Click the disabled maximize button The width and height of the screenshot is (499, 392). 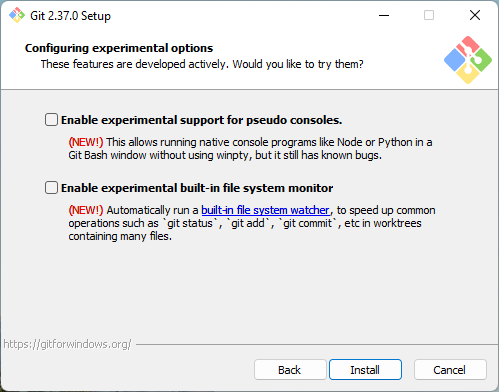(429, 15)
